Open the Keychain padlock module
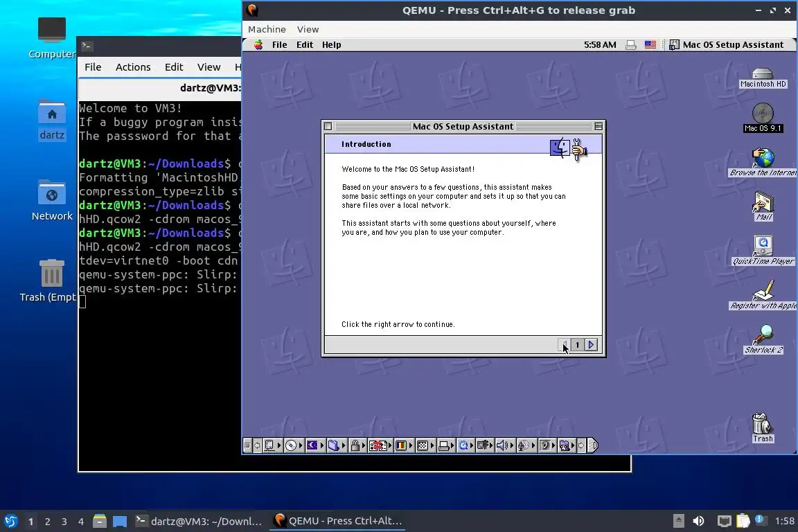798x532 pixels. (x=357, y=445)
